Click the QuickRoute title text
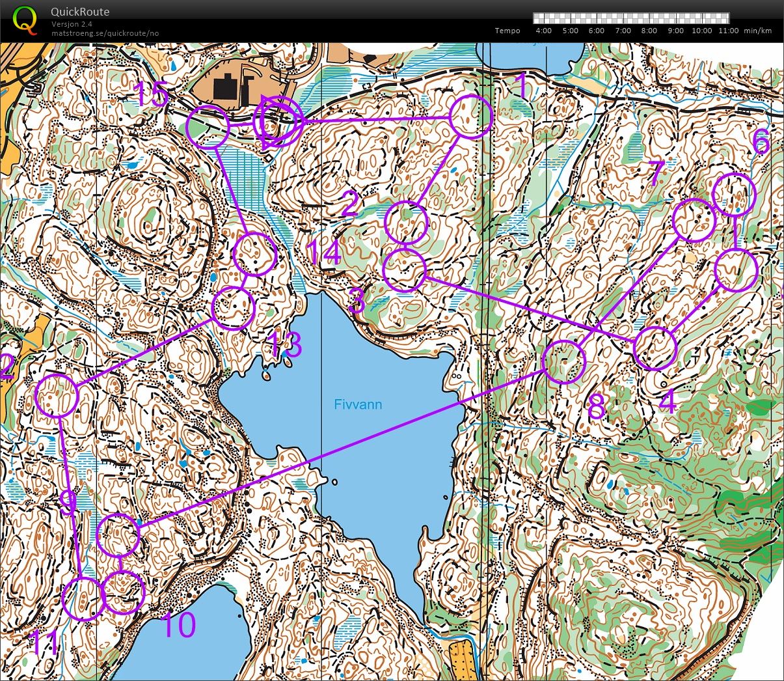Image resolution: width=784 pixels, height=681 pixels. click(x=80, y=12)
